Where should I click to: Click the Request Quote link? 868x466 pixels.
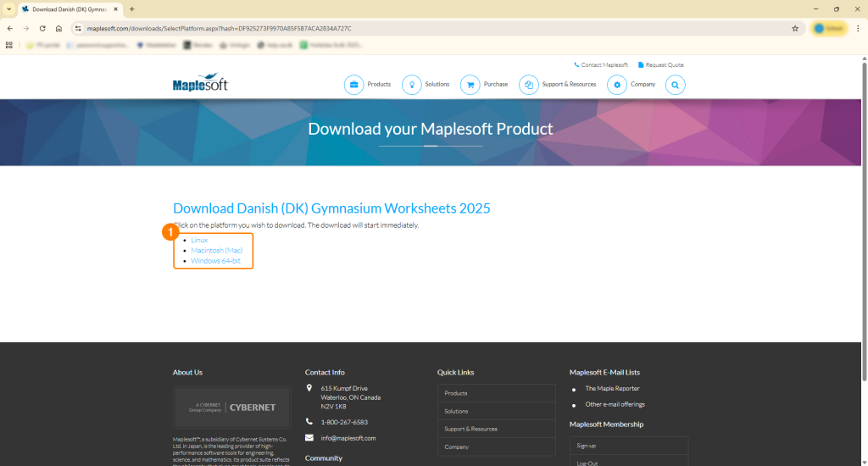point(664,64)
